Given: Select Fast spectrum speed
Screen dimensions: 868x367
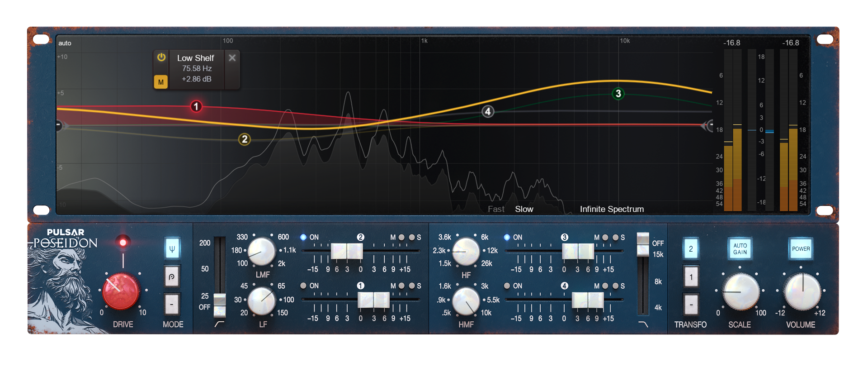Looking at the screenshot, I should (495, 209).
